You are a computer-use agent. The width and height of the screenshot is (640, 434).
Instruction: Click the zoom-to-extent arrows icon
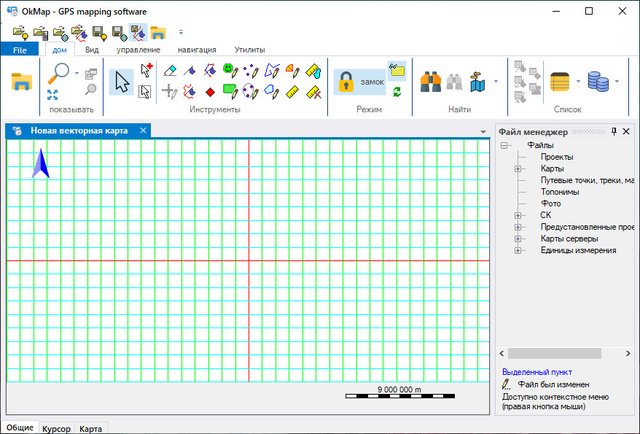click(54, 94)
